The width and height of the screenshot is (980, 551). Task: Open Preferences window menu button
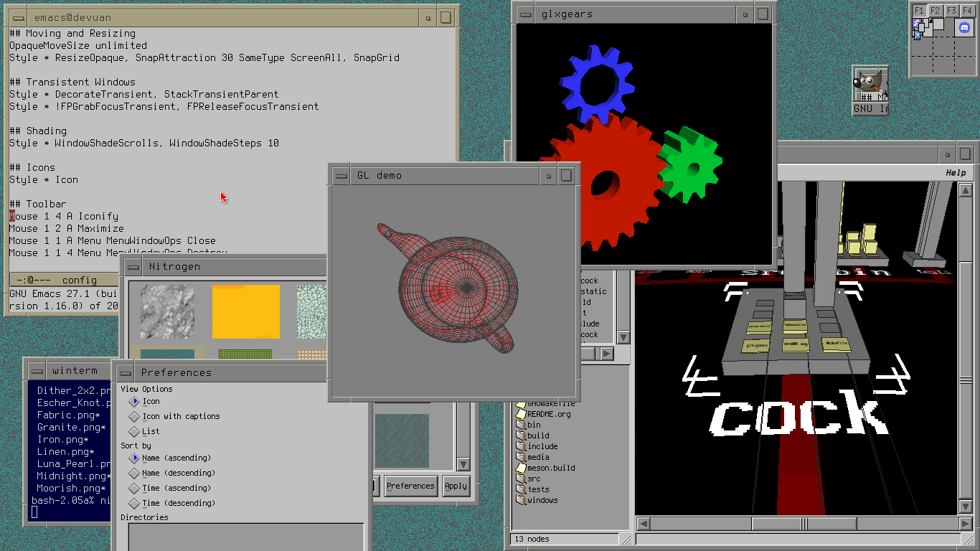pos(126,372)
